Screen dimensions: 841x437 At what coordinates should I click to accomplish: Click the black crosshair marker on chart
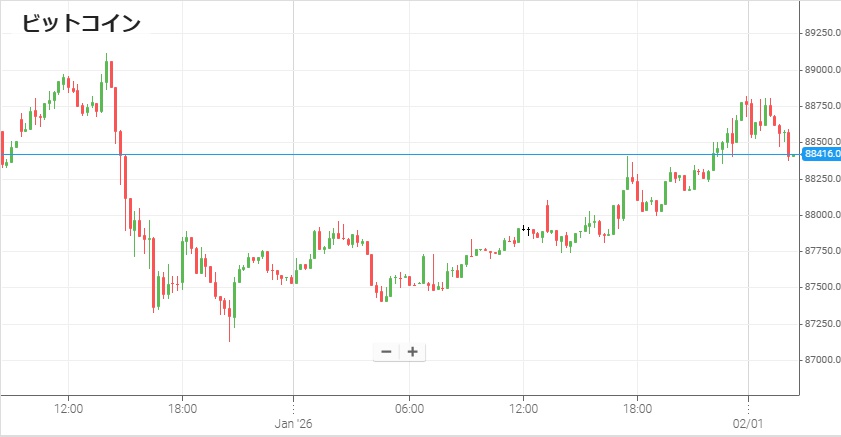click(x=526, y=229)
